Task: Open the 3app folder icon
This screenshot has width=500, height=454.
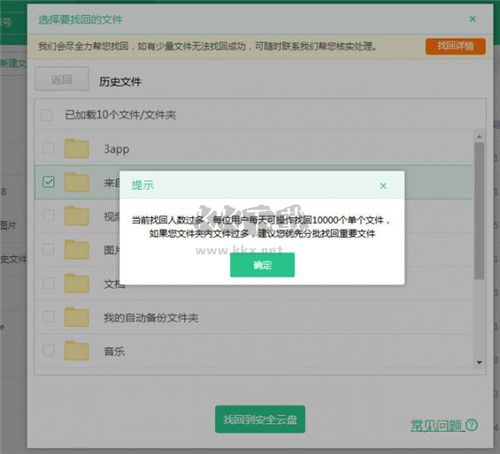Action: [77, 148]
